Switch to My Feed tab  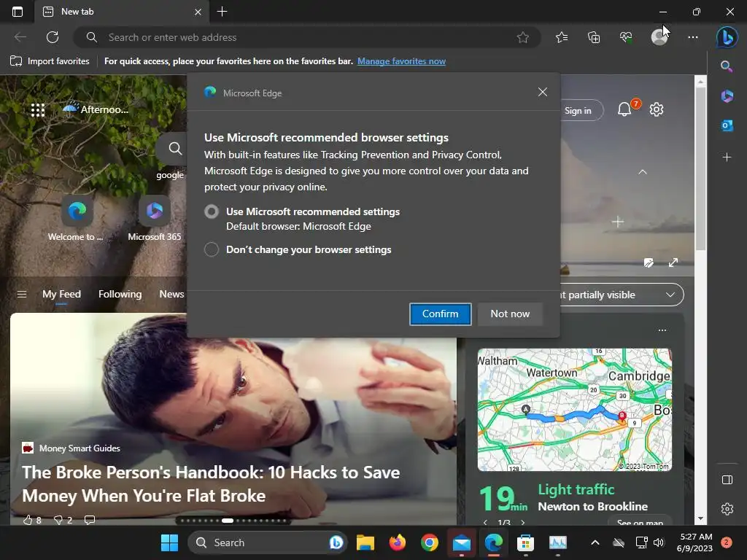tap(61, 295)
